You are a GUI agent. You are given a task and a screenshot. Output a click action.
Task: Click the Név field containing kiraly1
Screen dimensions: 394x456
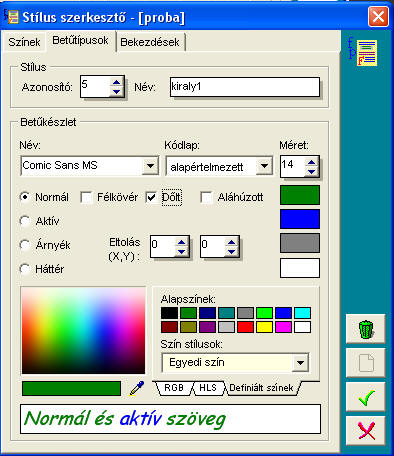[x=245, y=87]
